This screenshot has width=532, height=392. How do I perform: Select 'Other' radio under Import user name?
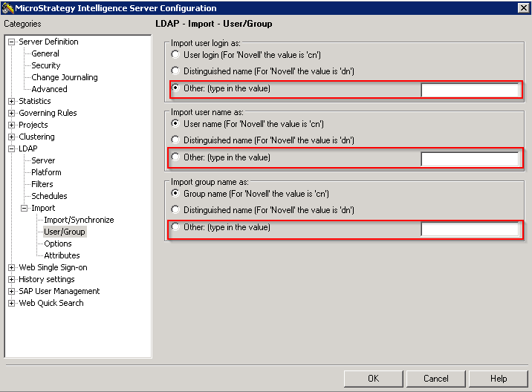[175, 157]
